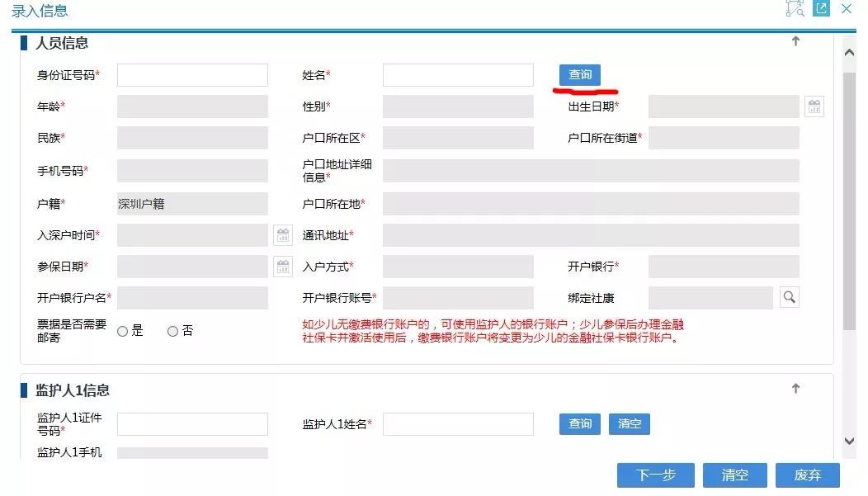Click the 参保日期 date field
Image resolution: width=868 pixels, height=496 pixels.
[192, 267]
